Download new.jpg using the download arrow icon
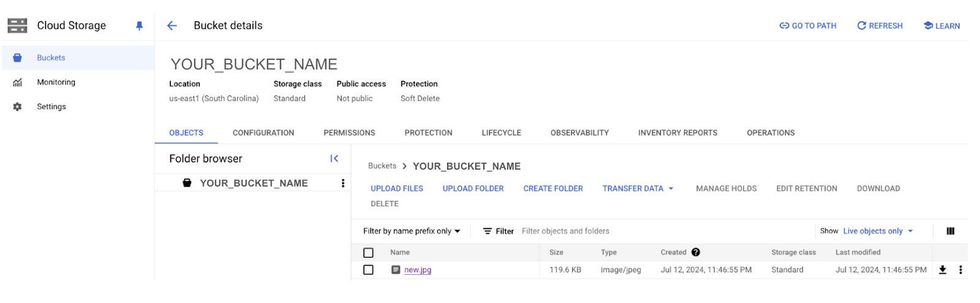The height and width of the screenshot is (303, 980). point(943,270)
